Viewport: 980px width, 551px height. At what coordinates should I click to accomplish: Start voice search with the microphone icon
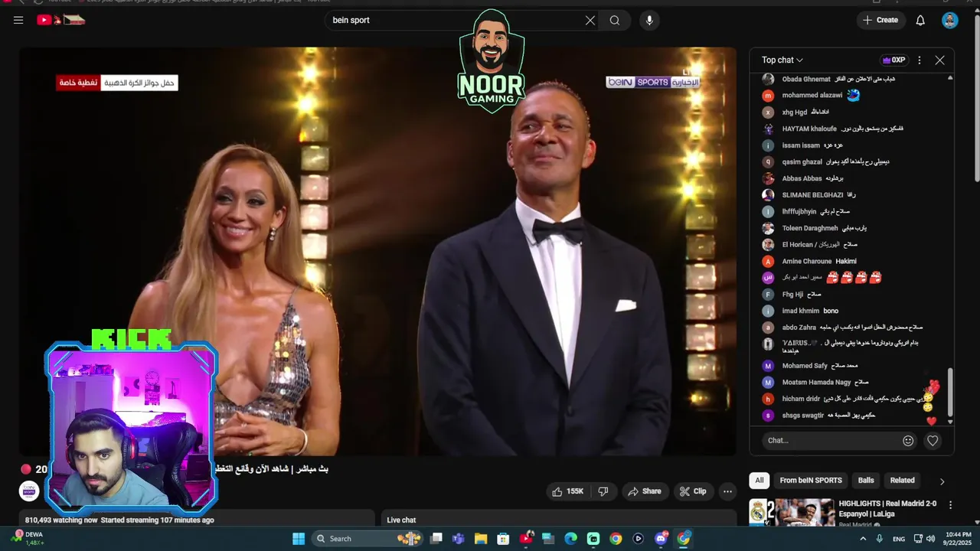pos(649,21)
